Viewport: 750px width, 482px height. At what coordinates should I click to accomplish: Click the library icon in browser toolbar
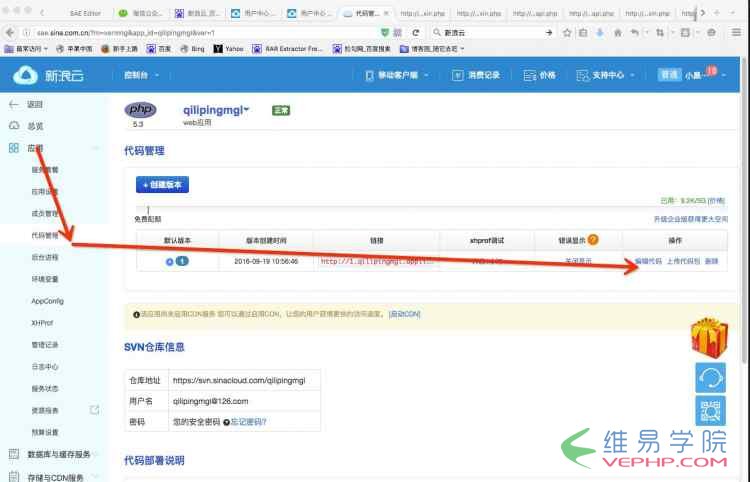tap(583, 33)
